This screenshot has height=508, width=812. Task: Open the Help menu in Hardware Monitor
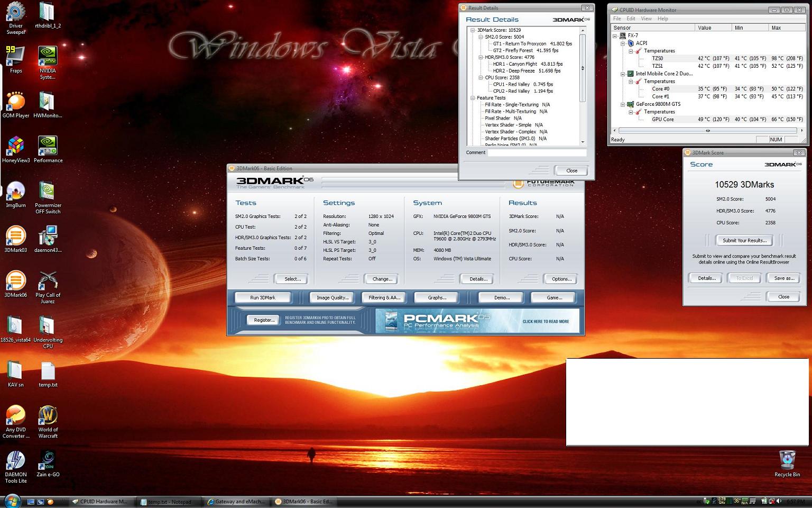coord(662,19)
